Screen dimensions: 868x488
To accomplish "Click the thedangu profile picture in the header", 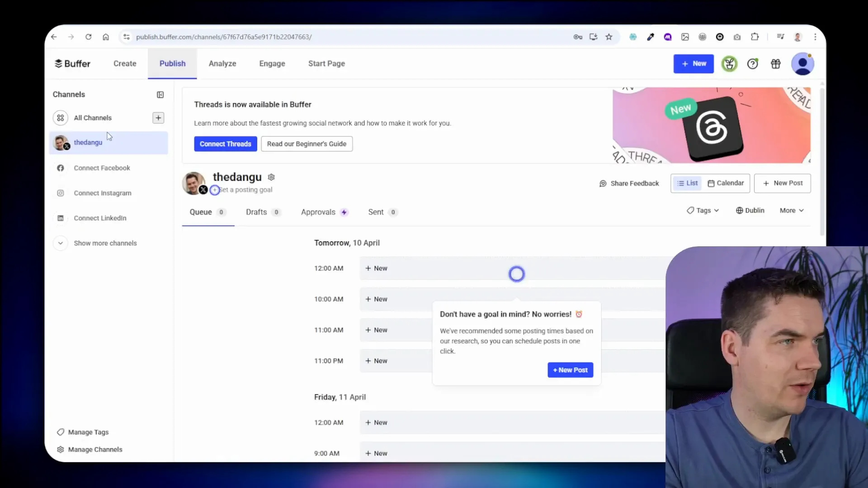I will coord(193,183).
